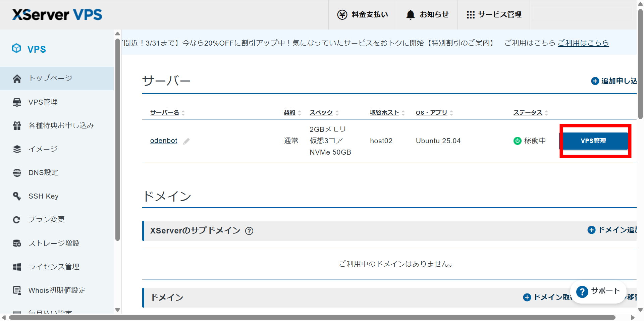
Task: Select VPS管理 in the sidebar
Action: tap(43, 102)
